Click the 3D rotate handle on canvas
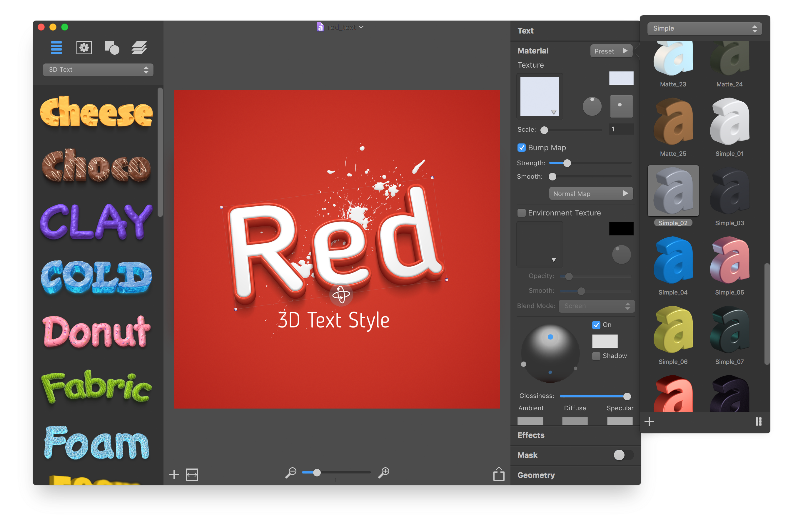This screenshot has height=532, width=788. (341, 295)
